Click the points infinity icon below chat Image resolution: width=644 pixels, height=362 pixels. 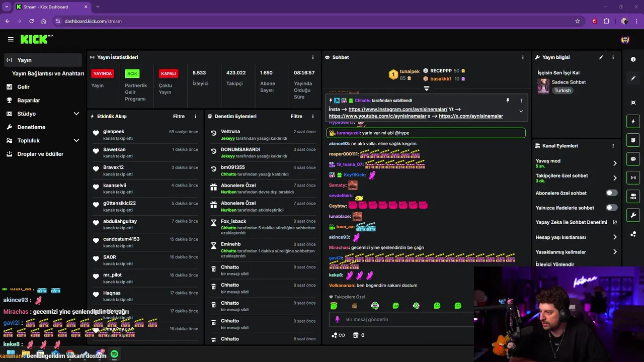(338, 335)
